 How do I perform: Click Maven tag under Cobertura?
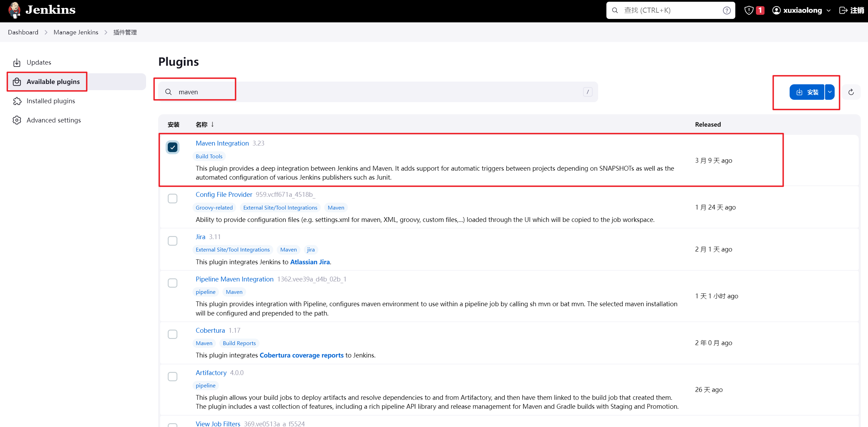click(204, 343)
